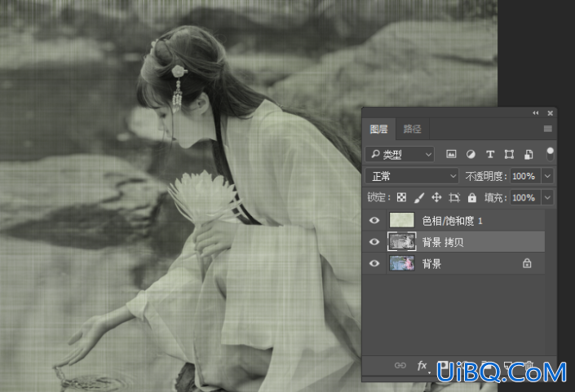Lock all padlock icon

pyautogui.click(x=472, y=198)
